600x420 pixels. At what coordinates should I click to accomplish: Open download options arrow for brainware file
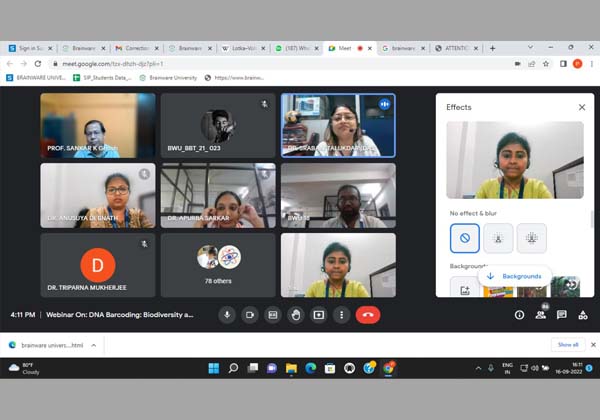pyautogui.click(x=94, y=344)
